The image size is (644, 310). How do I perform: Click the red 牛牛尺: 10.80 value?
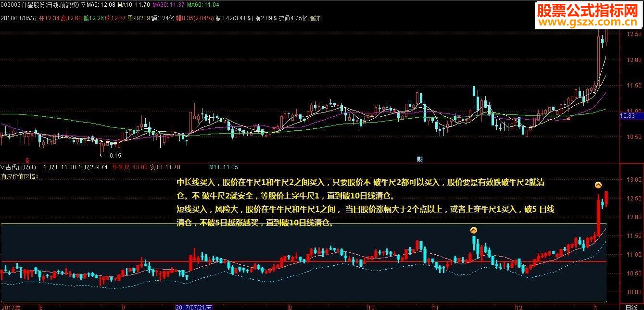pyautogui.click(x=129, y=167)
